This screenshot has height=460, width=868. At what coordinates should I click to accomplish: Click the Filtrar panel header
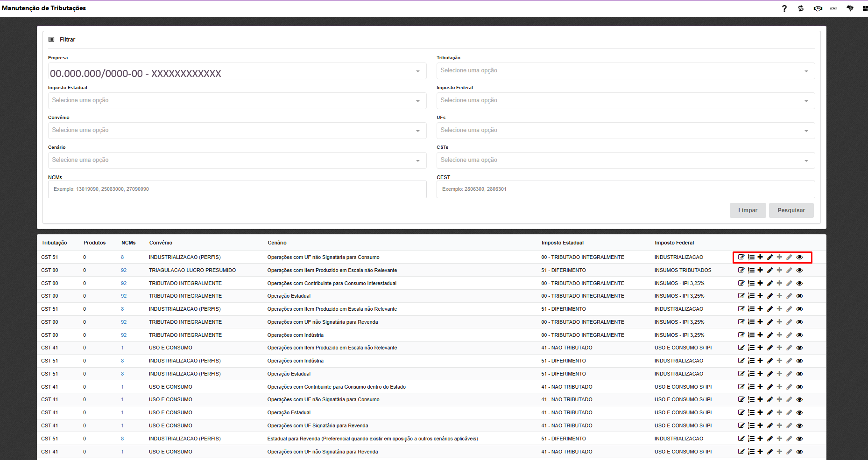pyautogui.click(x=67, y=40)
